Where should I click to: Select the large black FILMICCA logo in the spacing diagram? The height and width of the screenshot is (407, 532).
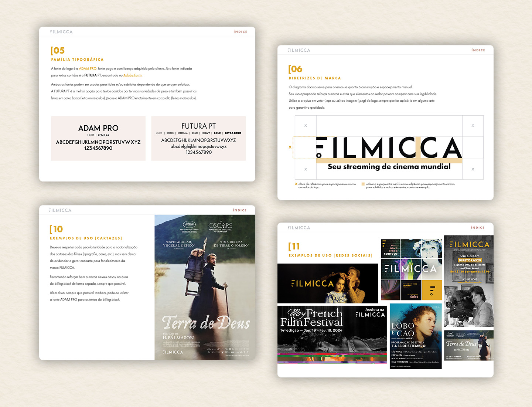point(389,147)
